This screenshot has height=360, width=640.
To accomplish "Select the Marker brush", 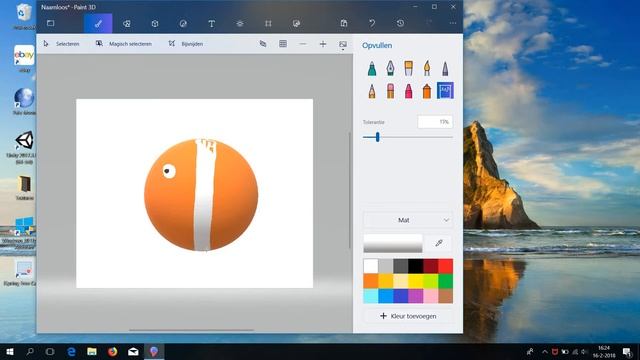I will click(x=372, y=68).
